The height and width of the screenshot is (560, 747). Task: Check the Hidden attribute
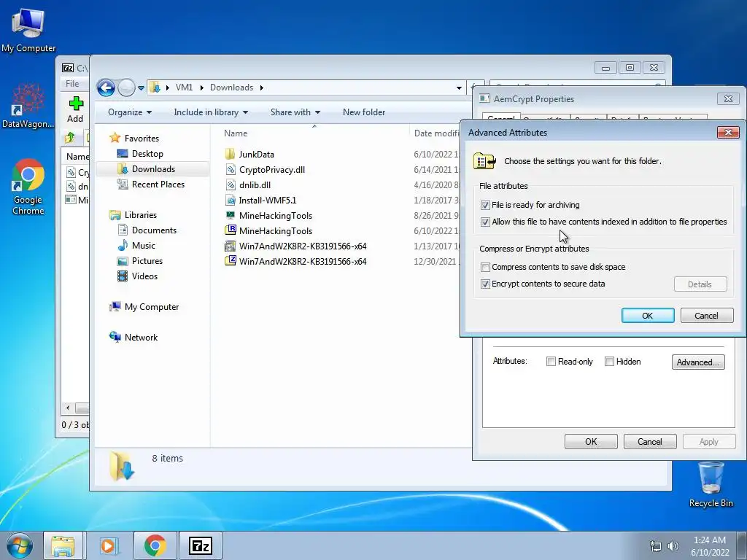[609, 362]
